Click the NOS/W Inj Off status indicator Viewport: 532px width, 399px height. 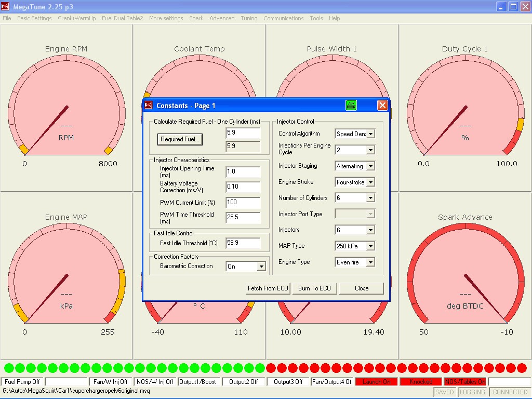[155, 382]
